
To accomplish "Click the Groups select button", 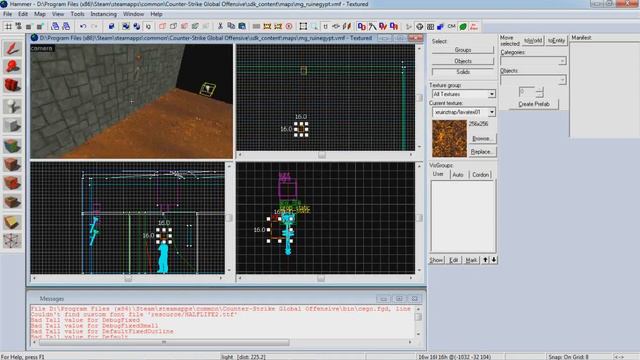I will (462, 50).
